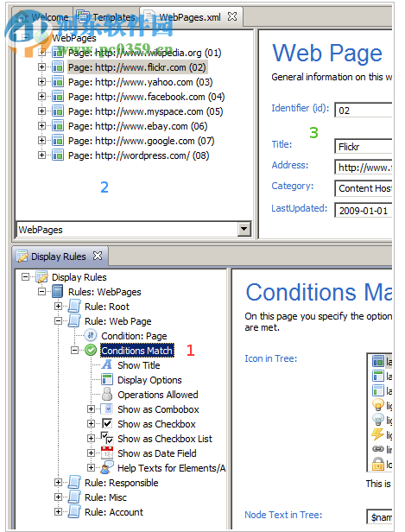The width and height of the screenshot is (405, 532).
Task: Close the Display Rules tab
Action: pyautogui.click(x=98, y=256)
